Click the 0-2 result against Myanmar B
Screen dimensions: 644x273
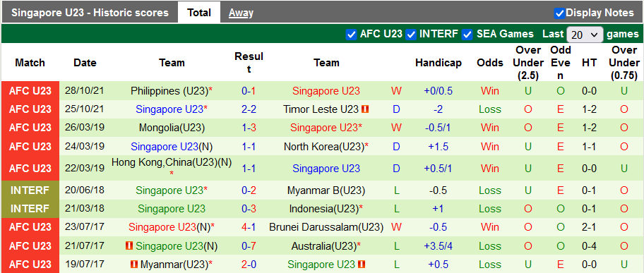click(x=249, y=191)
